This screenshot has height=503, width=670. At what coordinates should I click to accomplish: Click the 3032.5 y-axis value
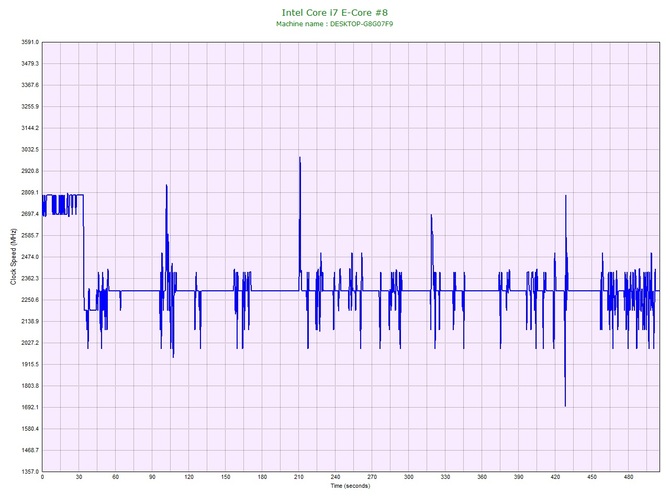pos(30,149)
